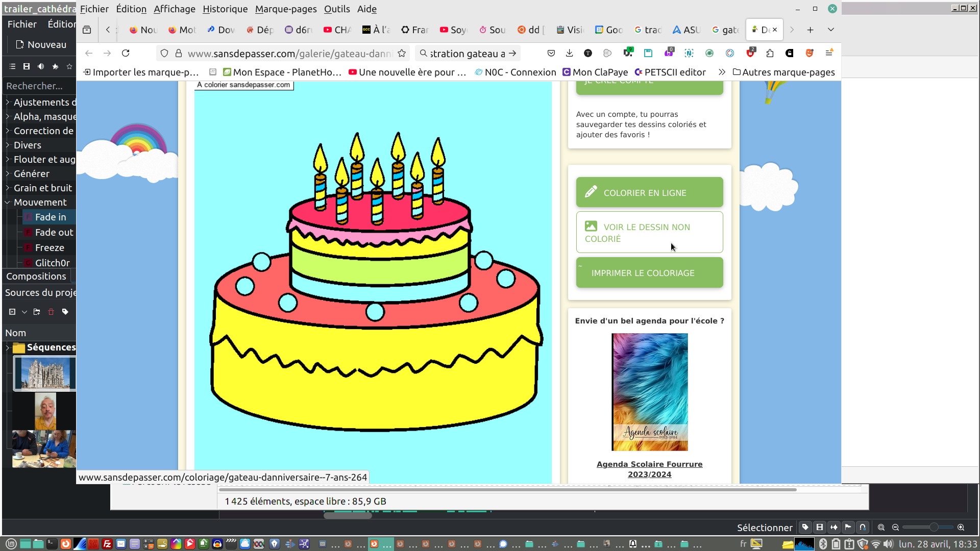Open the Firefox hamburger application menu
980x551 pixels.
click(x=829, y=53)
